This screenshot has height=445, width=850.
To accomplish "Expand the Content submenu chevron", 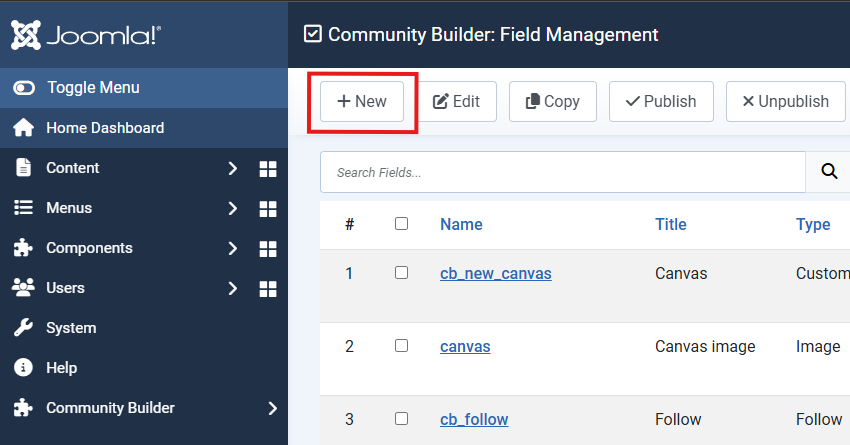I will point(233,168).
